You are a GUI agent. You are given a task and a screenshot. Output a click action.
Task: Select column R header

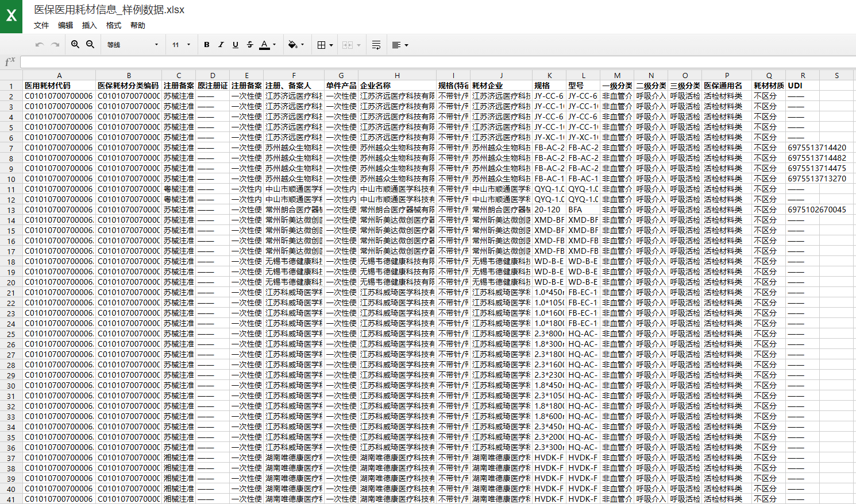(x=803, y=75)
